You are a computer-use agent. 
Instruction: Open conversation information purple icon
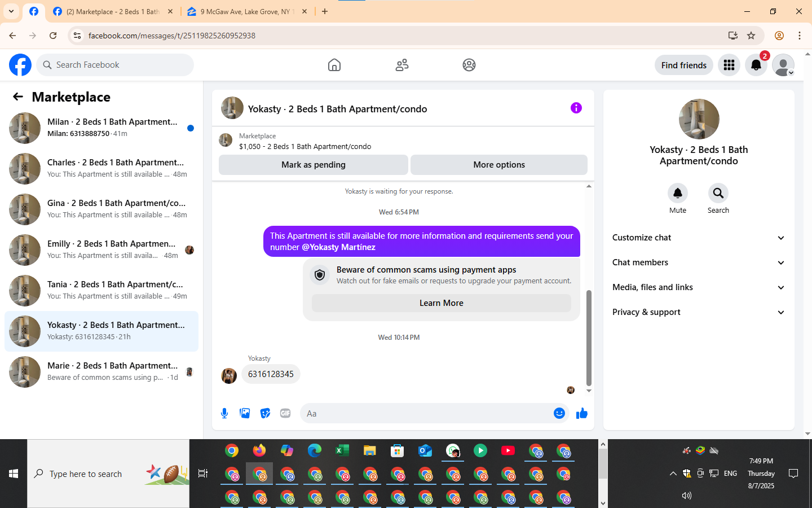tap(576, 108)
